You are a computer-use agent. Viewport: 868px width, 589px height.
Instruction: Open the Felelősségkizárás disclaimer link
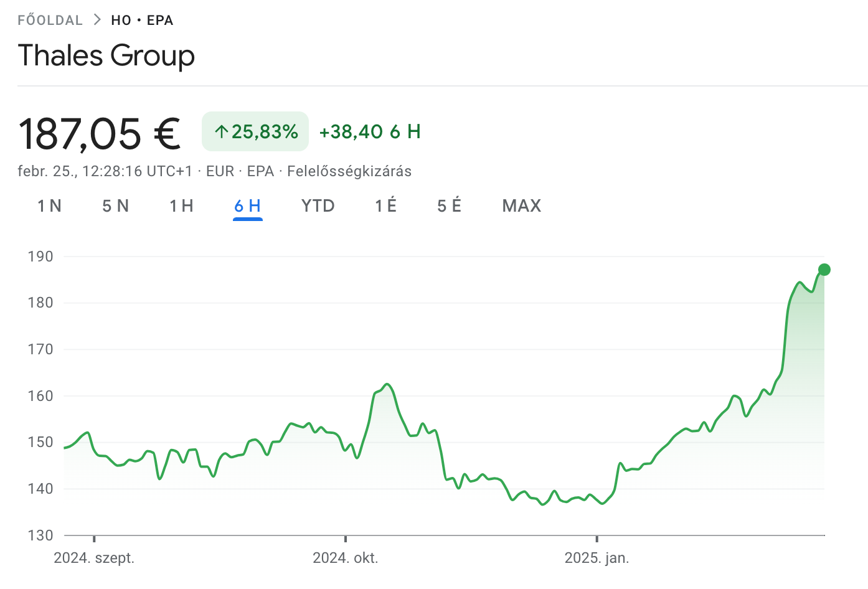click(x=349, y=171)
